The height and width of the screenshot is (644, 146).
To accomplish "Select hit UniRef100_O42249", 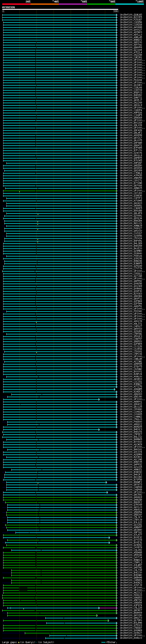I will (x=131, y=103).
